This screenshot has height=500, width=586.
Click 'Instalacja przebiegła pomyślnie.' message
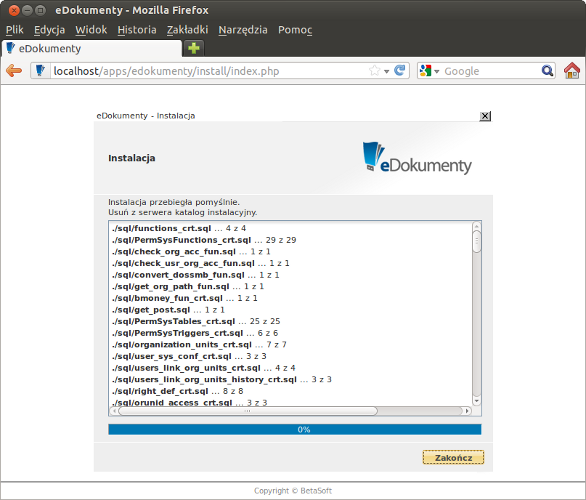pyautogui.click(x=174, y=202)
